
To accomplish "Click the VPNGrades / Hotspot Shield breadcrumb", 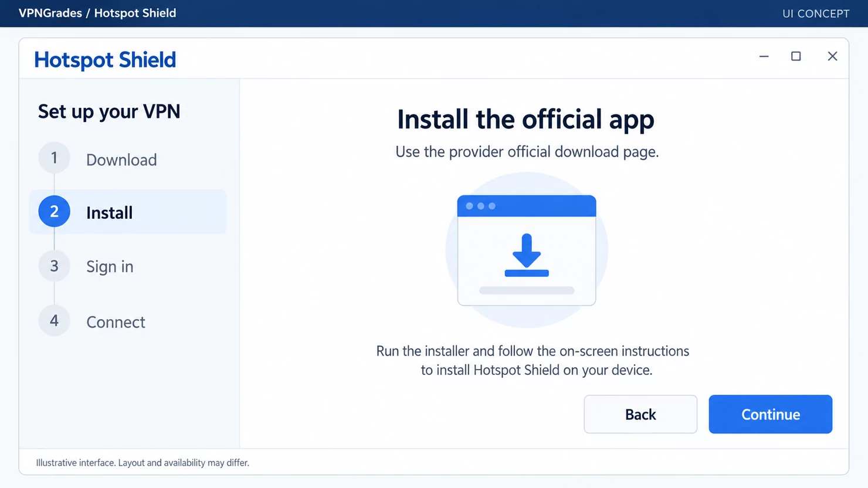I will click(x=97, y=13).
